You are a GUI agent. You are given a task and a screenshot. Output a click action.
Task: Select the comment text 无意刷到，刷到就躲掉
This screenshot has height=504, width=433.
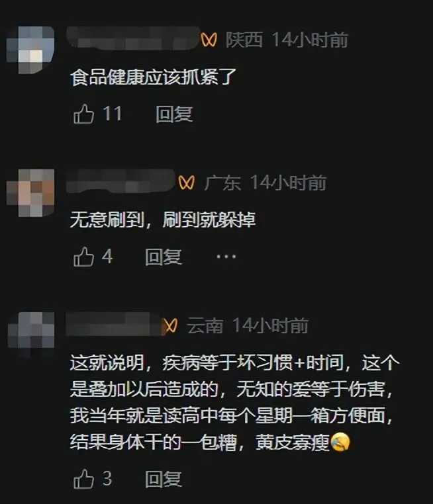click(163, 220)
